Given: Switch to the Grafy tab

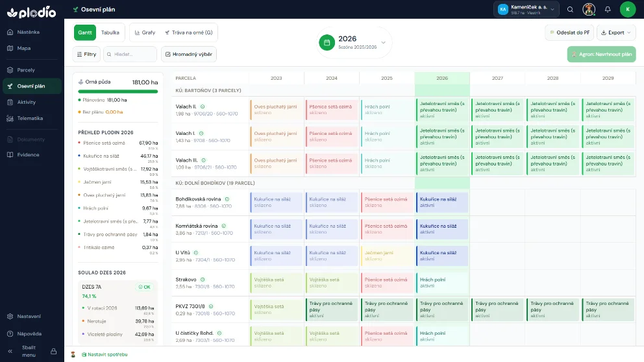Looking at the screenshot, I should (x=145, y=32).
